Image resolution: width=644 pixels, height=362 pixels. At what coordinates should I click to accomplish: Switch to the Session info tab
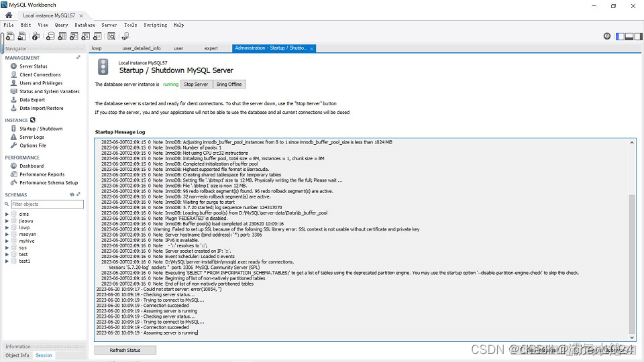tap(44, 355)
